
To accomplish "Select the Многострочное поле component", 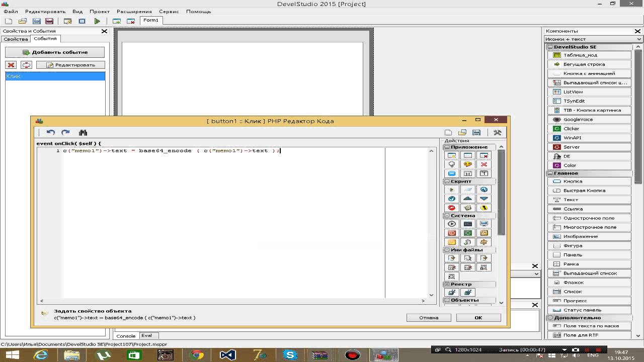I will [x=590, y=227].
